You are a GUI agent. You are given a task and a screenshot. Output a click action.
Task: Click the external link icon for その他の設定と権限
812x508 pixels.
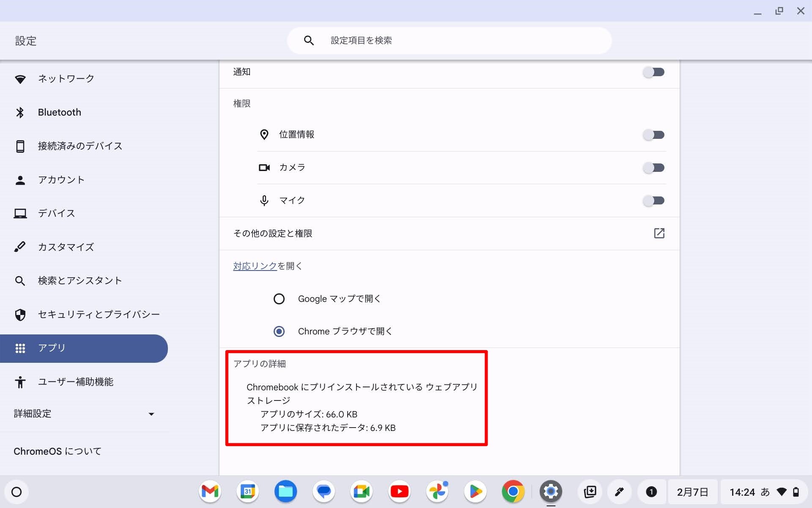point(659,233)
